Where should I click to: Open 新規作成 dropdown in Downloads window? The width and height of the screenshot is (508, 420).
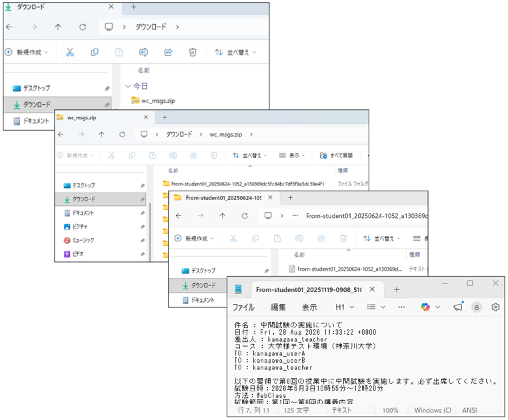point(27,52)
